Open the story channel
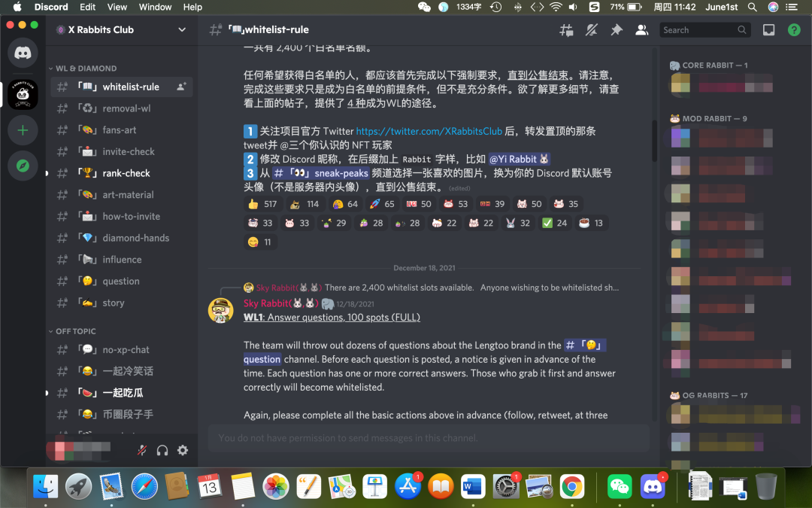Screen dimensions: 812x508 point(122,303)
